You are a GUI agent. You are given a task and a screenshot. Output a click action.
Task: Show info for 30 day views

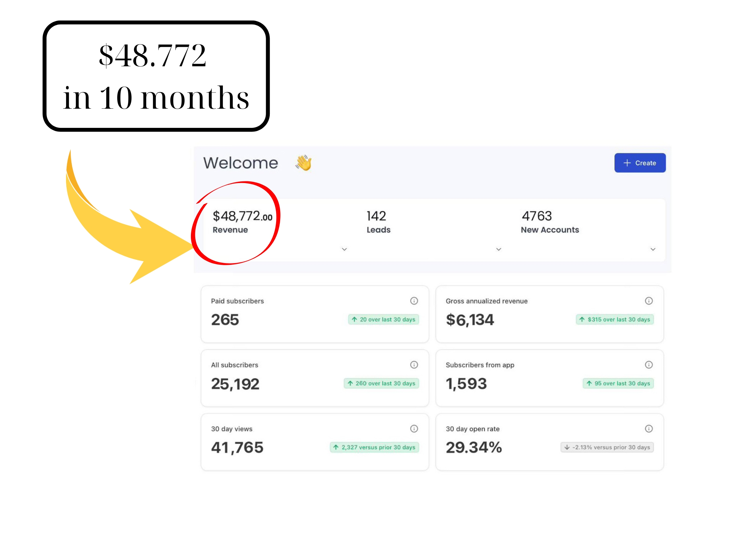coord(414,429)
